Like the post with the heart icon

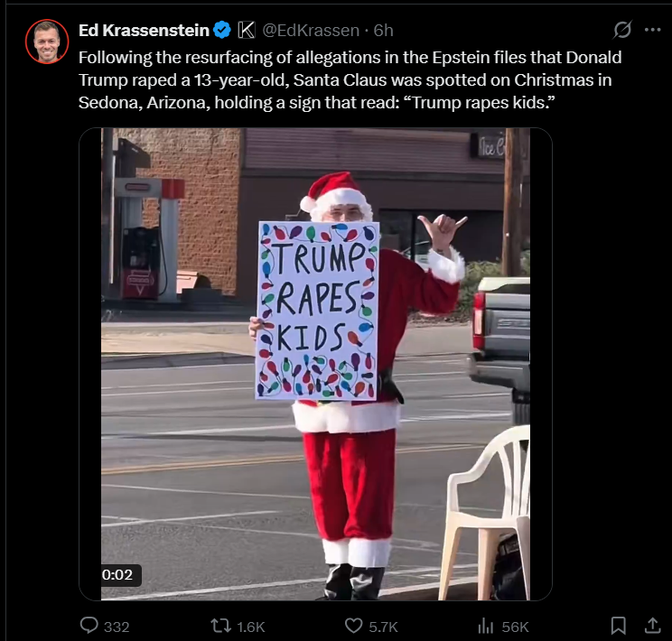(353, 626)
